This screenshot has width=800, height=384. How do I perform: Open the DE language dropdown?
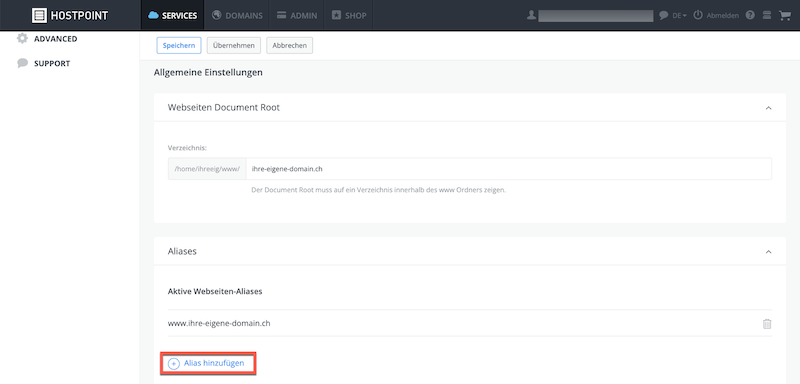click(679, 16)
